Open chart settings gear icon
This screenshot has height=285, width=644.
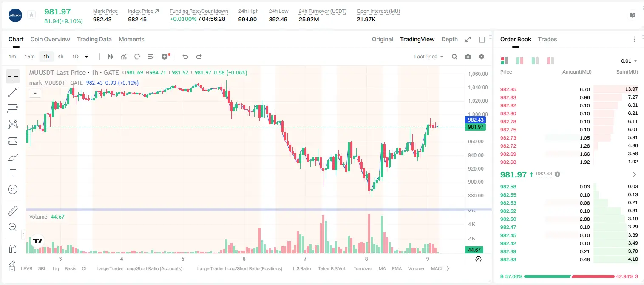pyautogui.click(x=482, y=57)
